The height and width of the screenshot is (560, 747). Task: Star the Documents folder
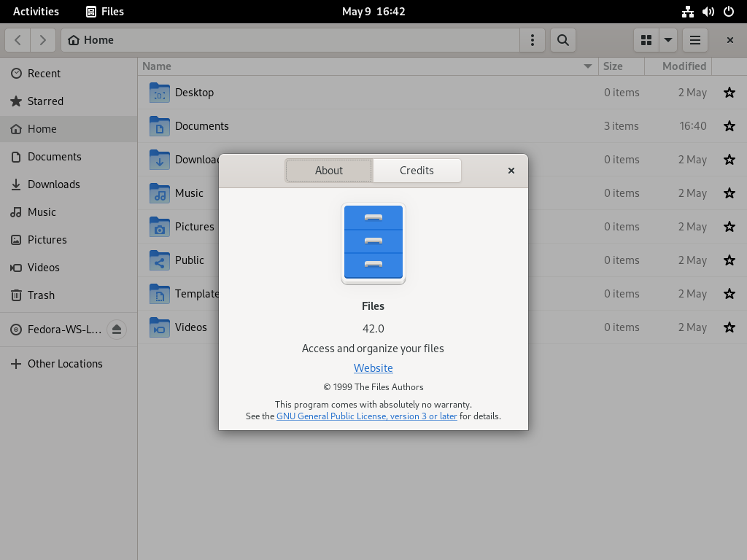[x=729, y=125]
